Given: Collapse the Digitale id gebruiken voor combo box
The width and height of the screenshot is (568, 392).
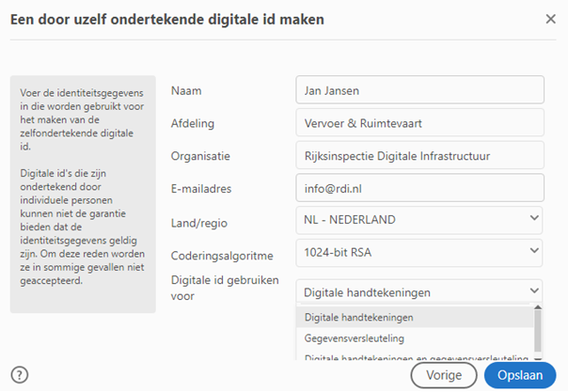Looking at the screenshot, I should pos(419,291).
